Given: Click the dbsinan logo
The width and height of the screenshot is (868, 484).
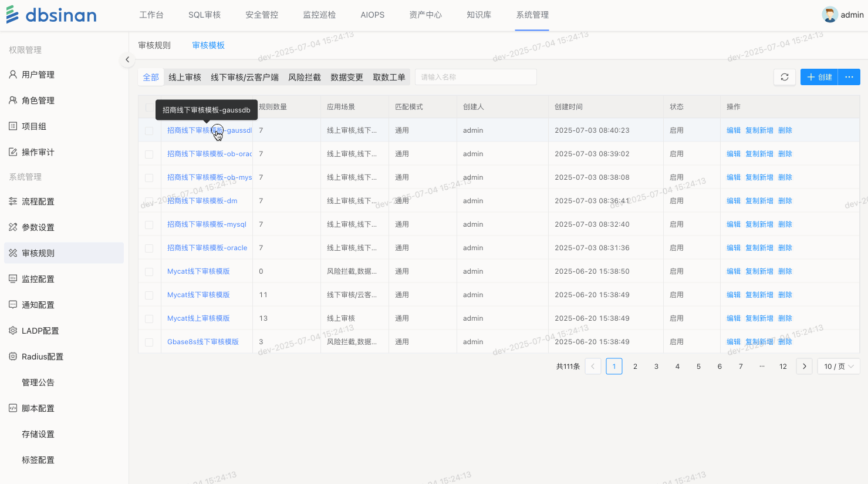Looking at the screenshot, I should [x=52, y=15].
